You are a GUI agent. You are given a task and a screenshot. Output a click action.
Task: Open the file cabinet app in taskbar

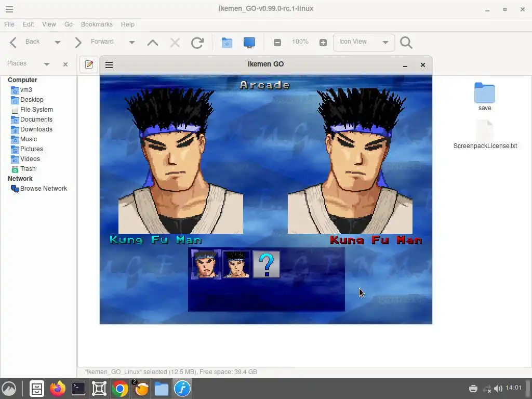37,389
